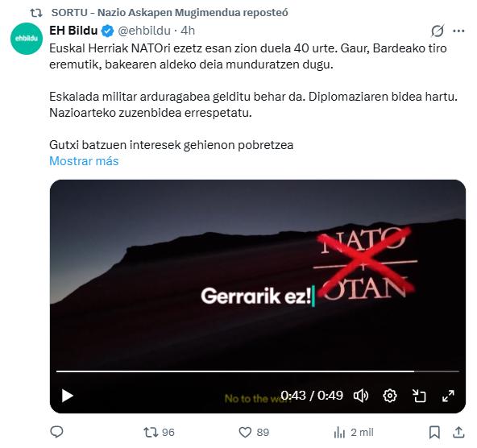Screen dimensions: 477x448
Task: Open the @ehbildu handle link
Action: coord(144,31)
